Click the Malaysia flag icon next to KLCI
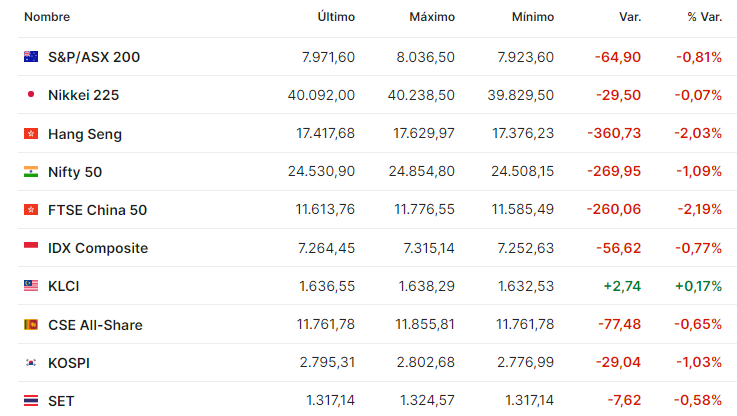This screenshot has width=737, height=416. pyautogui.click(x=31, y=286)
